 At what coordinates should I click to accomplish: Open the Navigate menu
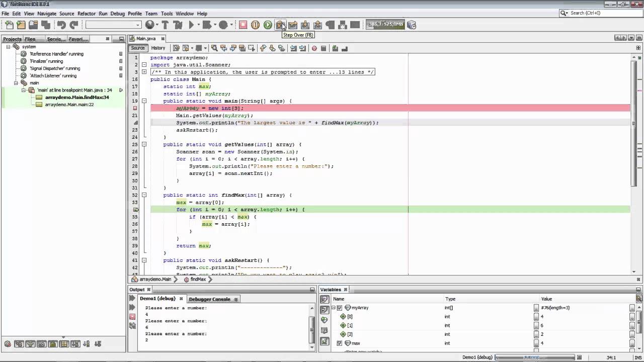pyautogui.click(x=47, y=14)
